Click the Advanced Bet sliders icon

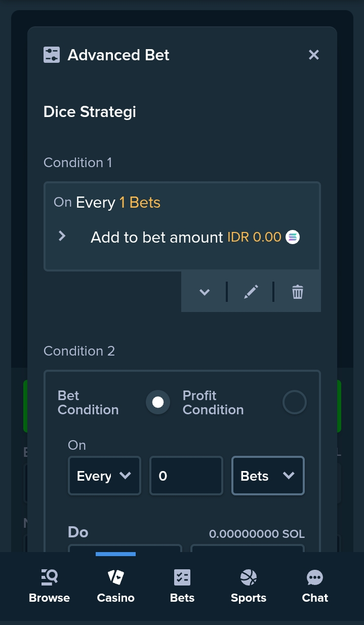(x=52, y=55)
